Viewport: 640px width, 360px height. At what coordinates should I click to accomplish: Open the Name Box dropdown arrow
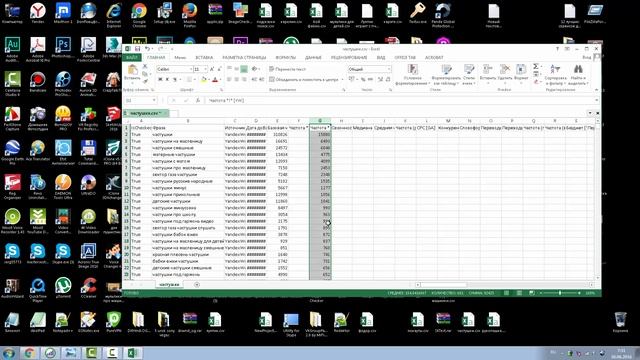(x=154, y=100)
